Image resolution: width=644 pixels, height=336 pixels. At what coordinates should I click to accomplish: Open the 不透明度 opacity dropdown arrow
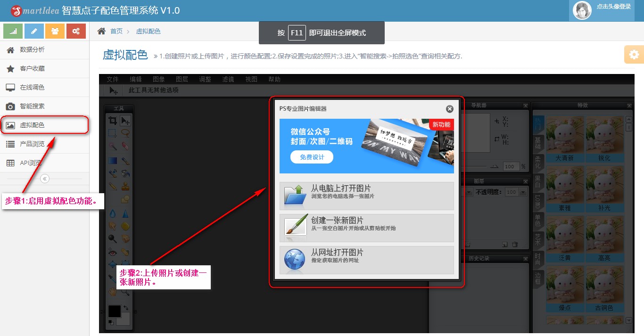pos(523,192)
